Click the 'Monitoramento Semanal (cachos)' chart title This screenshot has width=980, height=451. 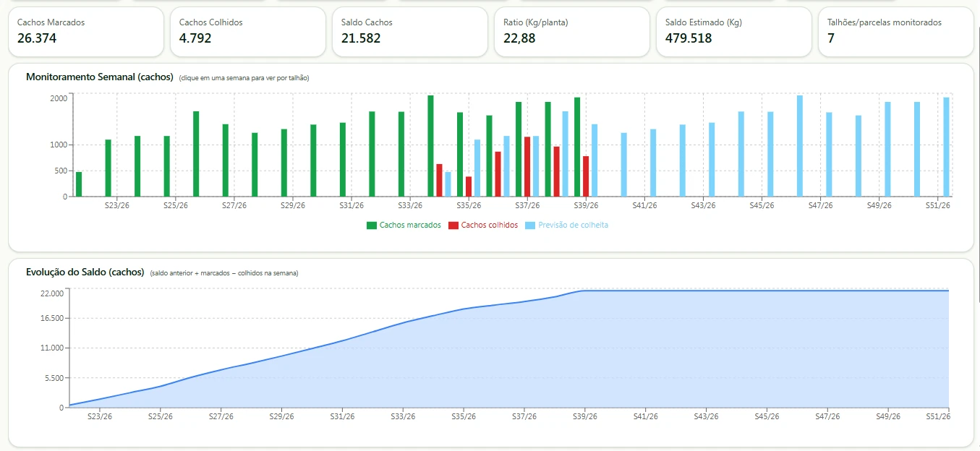(100, 77)
